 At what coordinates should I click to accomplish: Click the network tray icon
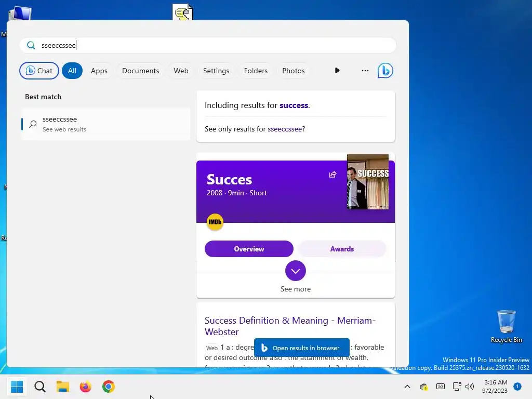tap(457, 387)
